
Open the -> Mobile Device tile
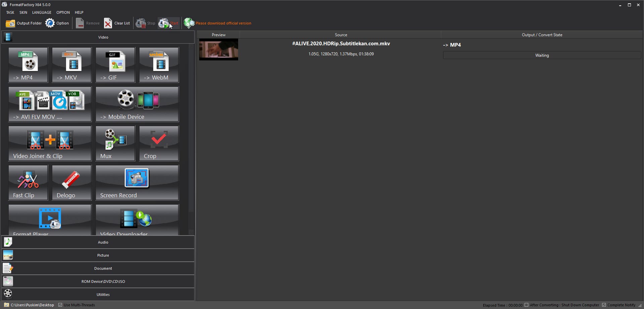point(137,104)
